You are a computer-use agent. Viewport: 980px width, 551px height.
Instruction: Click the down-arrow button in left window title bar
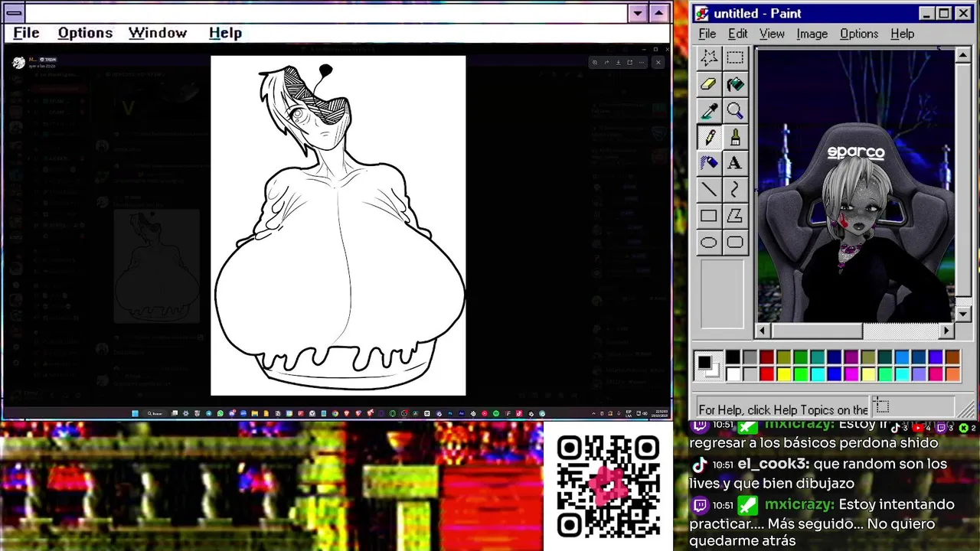coord(638,13)
